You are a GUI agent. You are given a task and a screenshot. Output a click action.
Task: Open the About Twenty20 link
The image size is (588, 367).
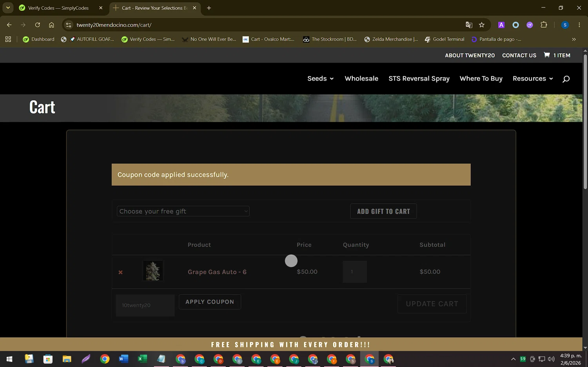coord(470,56)
